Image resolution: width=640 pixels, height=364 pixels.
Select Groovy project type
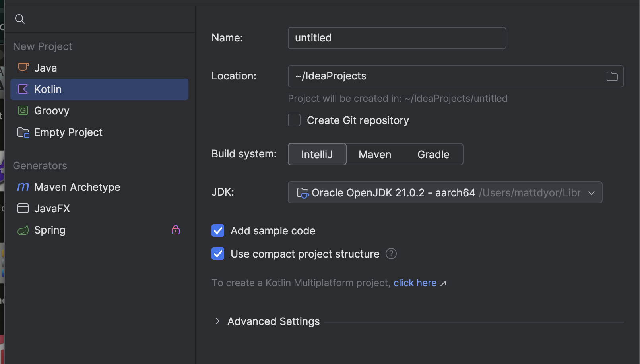99,110
